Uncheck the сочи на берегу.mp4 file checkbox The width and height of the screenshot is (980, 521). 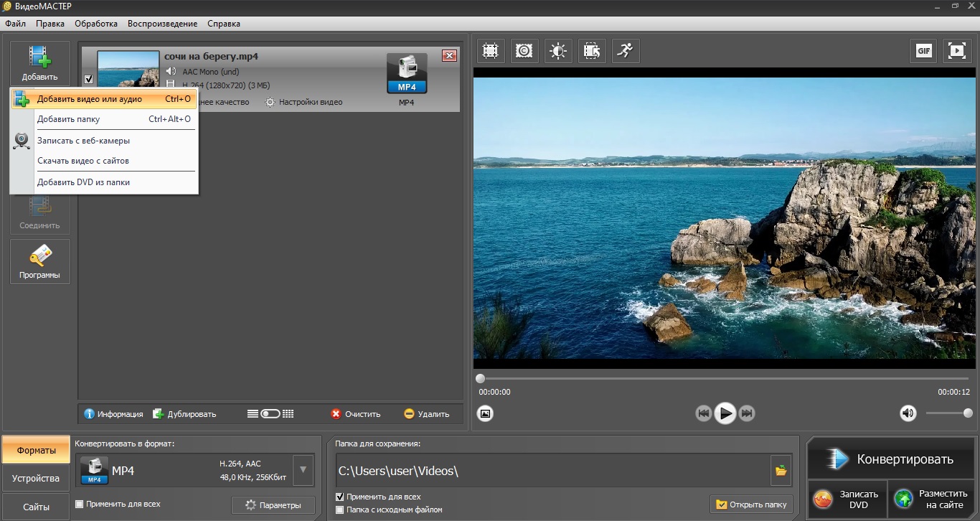(x=88, y=79)
